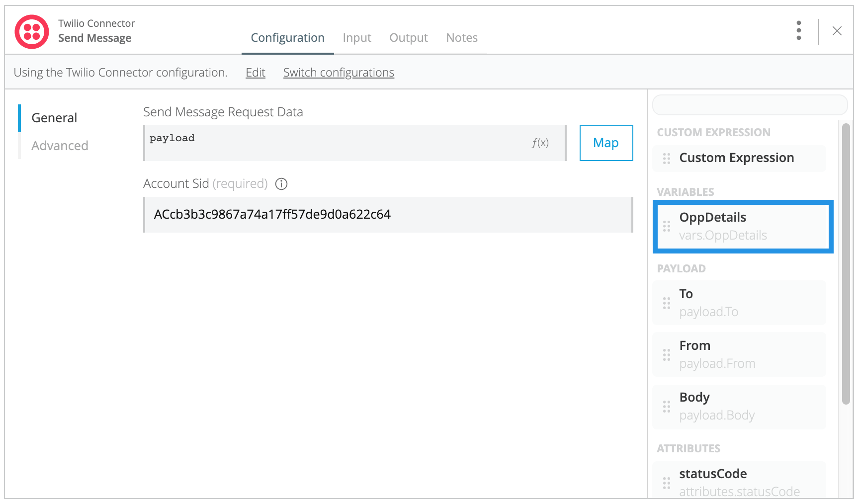Click the Custom Expression drag handle
Viewport: 859px width, 504px height.
(667, 158)
